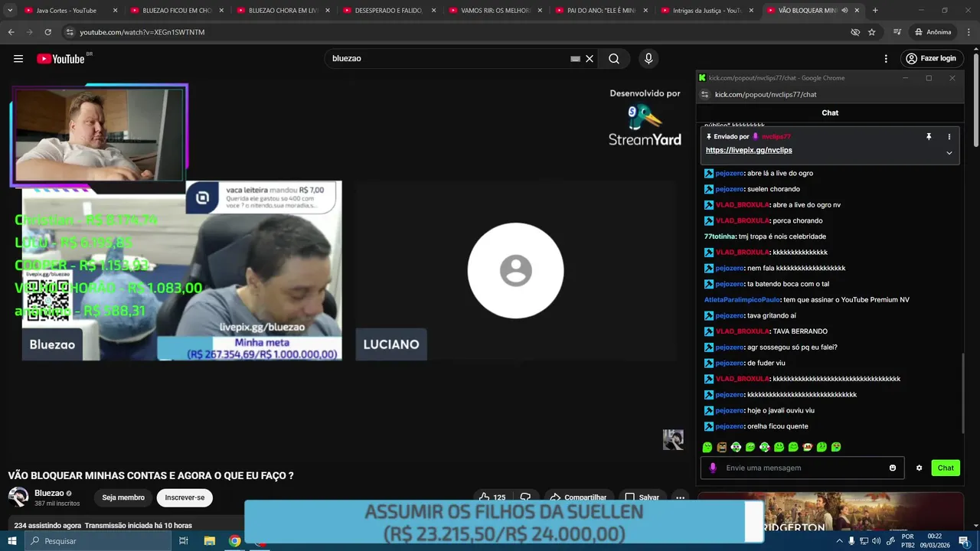Click the first green emote in the emote row

point(707,447)
